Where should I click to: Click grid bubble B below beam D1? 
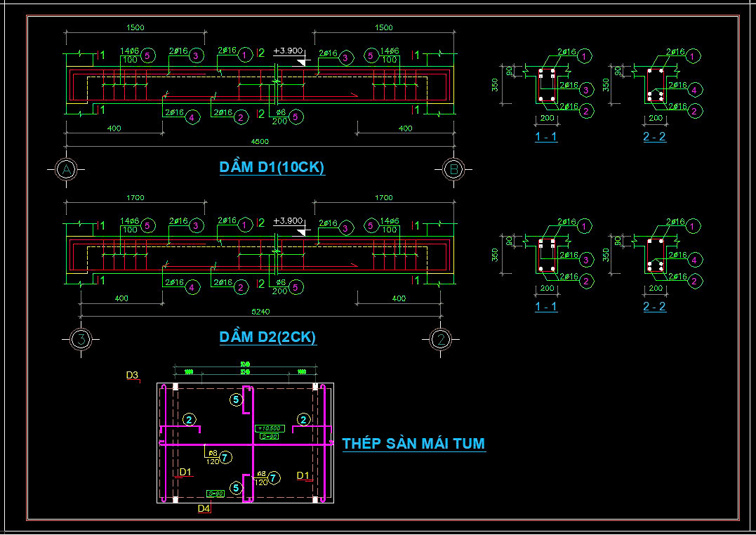click(455, 169)
